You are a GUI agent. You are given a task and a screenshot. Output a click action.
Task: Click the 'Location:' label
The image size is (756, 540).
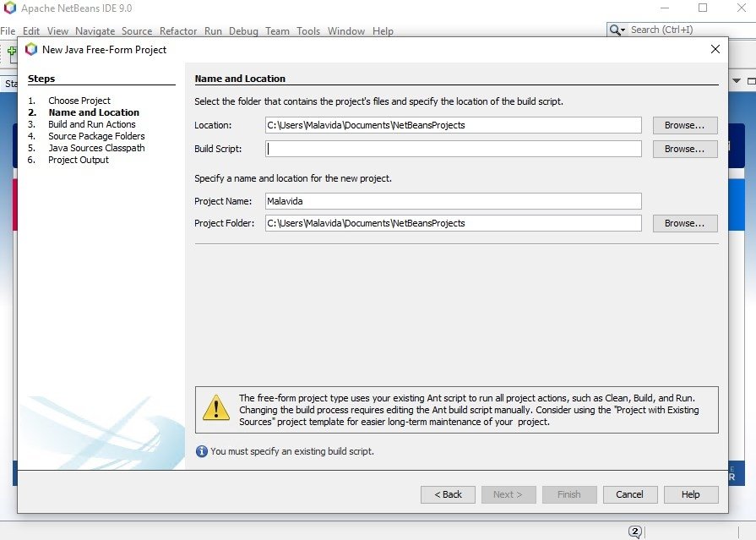coord(213,125)
